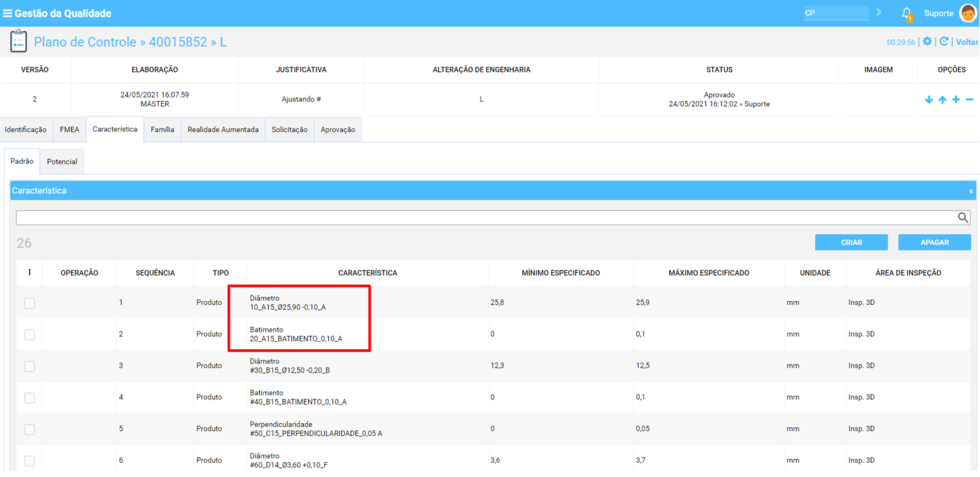The height and width of the screenshot is (477, 980).
Task: Click the arrow next to CP field
Action: 879,13
